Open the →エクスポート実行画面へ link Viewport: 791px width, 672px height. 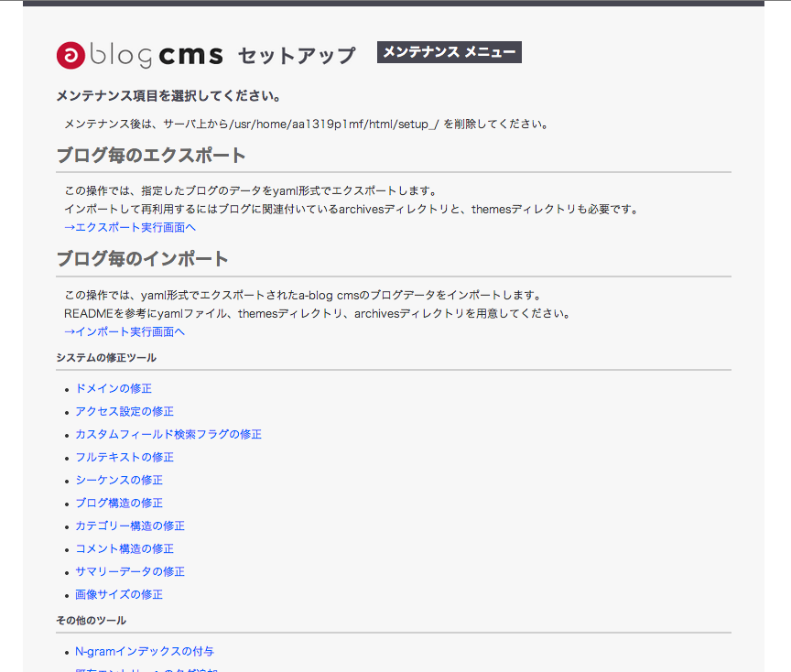click(x=130, y=228)
